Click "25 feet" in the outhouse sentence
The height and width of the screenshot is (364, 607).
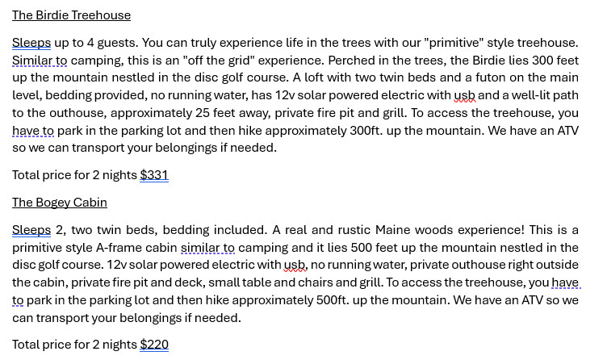coord(246,113)
